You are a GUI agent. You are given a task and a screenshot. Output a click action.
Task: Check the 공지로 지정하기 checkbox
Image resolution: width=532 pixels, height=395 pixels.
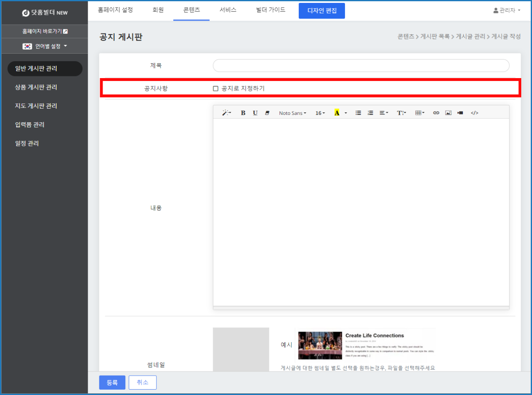tap(216, 88)
